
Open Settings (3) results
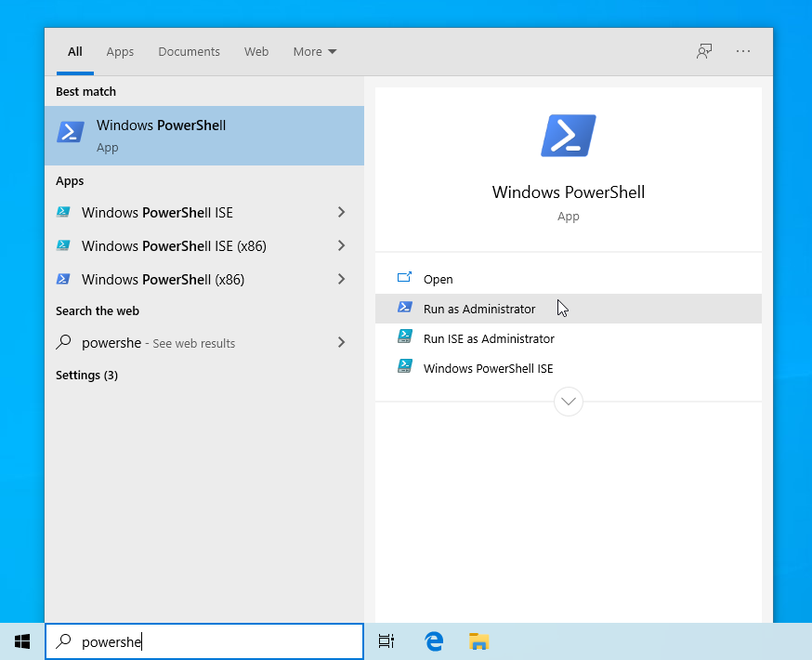(x=86, y=376)
